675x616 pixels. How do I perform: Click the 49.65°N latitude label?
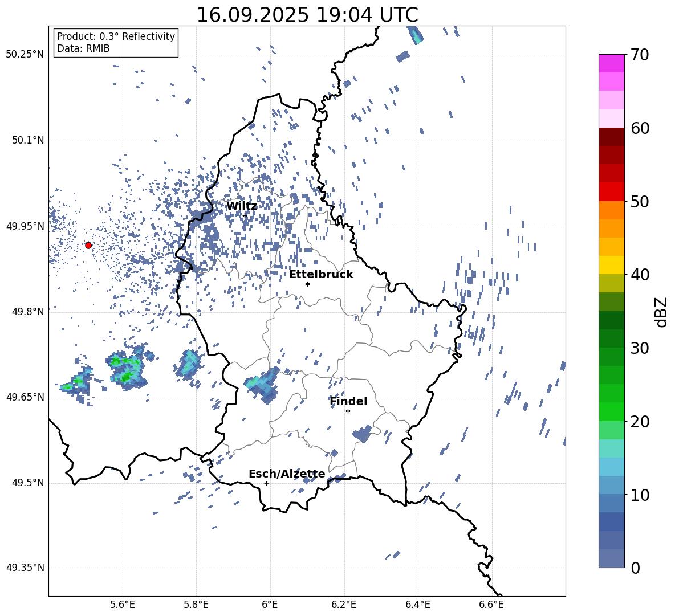pos(25,397)
